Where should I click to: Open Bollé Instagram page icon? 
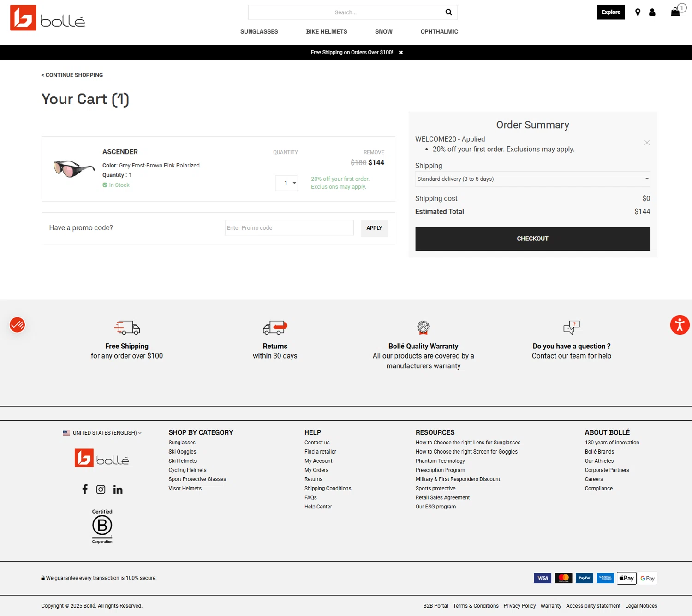pos(101,490)
